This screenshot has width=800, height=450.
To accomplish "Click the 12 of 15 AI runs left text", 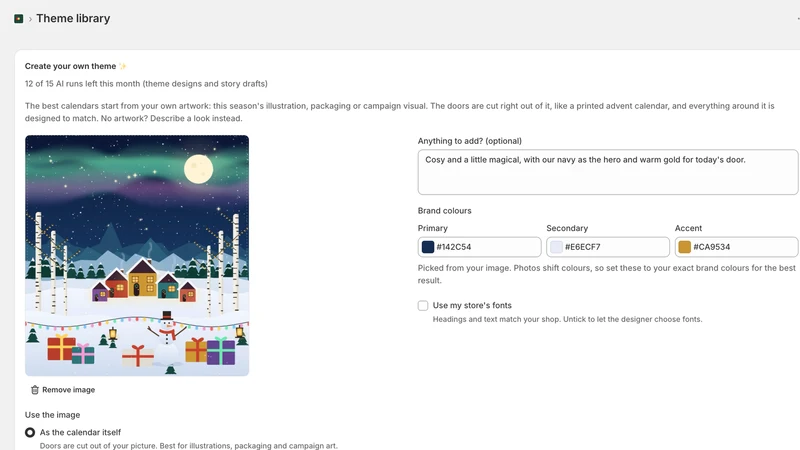I will [146, 84].
